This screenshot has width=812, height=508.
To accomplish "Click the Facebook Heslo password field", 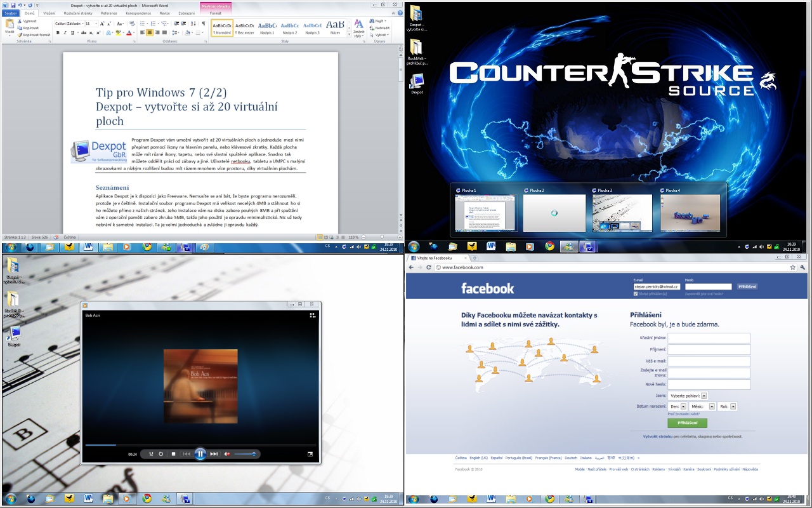I will click(709, 287).
